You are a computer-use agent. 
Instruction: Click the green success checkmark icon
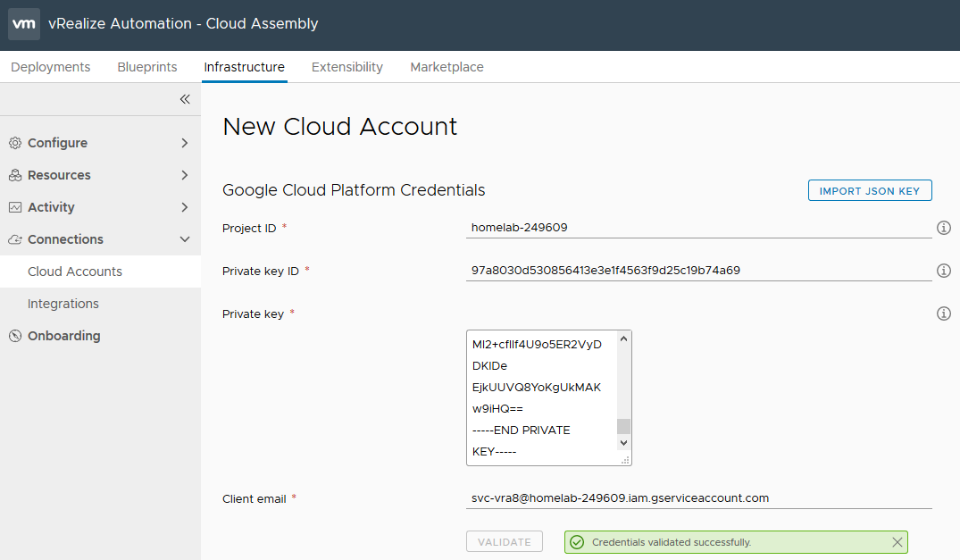click(x=577, y=542)
